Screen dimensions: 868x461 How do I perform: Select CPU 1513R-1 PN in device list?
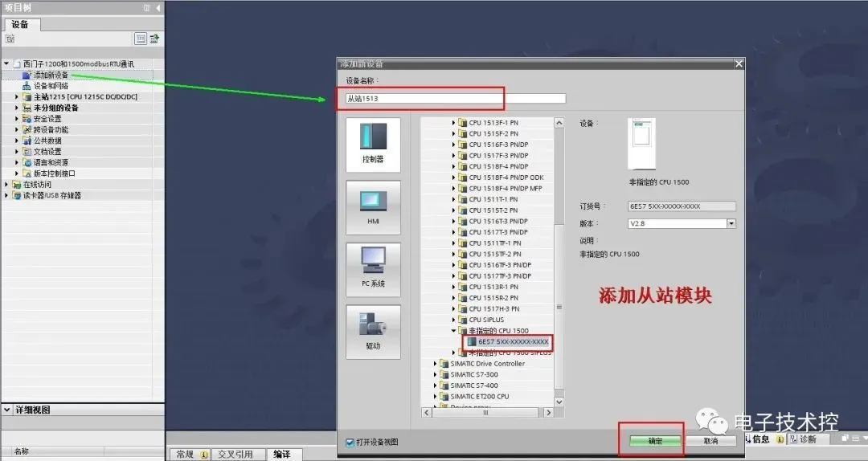point(493,288)
